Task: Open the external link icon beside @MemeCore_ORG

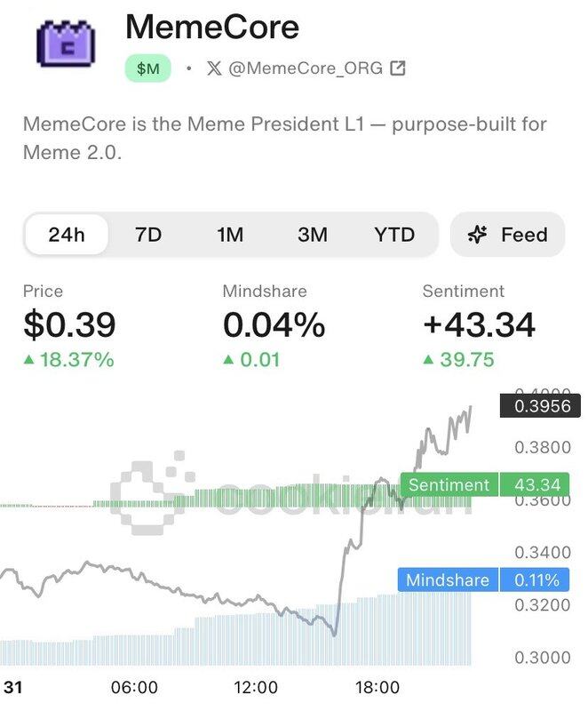Action: (397, 68)
